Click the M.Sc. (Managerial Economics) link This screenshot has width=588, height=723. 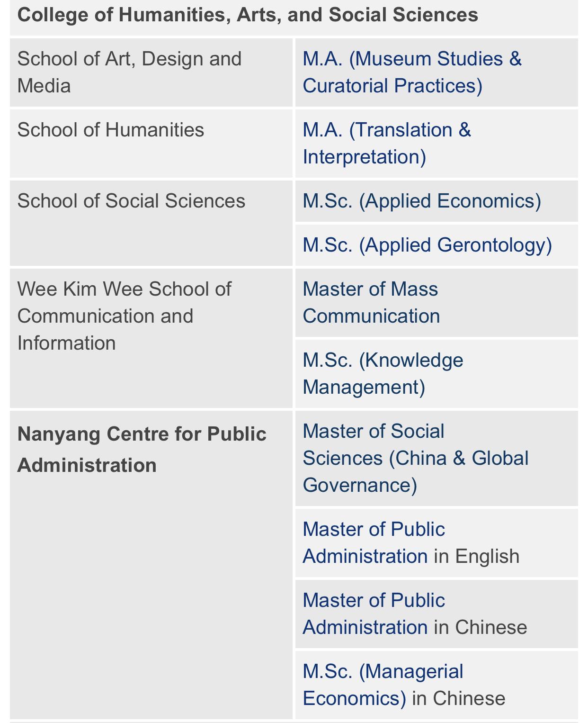coord(383,684)
